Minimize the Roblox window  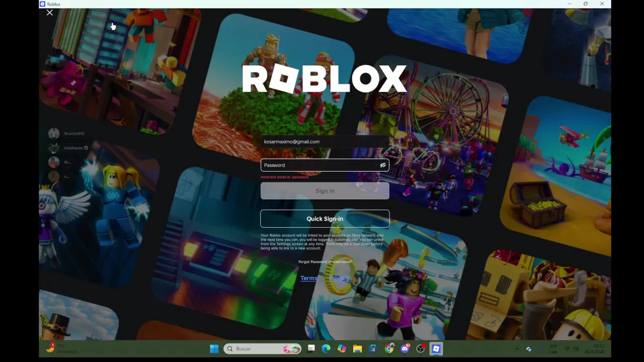coord(570,4)
